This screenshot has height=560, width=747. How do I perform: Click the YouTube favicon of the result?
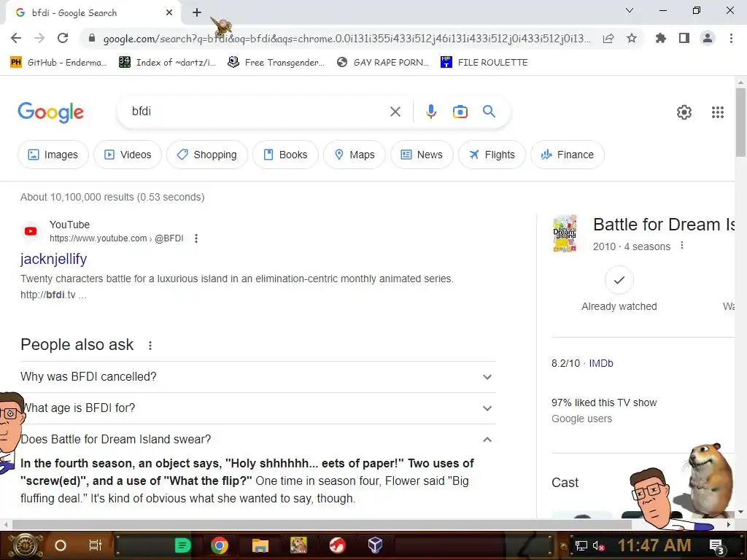point(31,231)
